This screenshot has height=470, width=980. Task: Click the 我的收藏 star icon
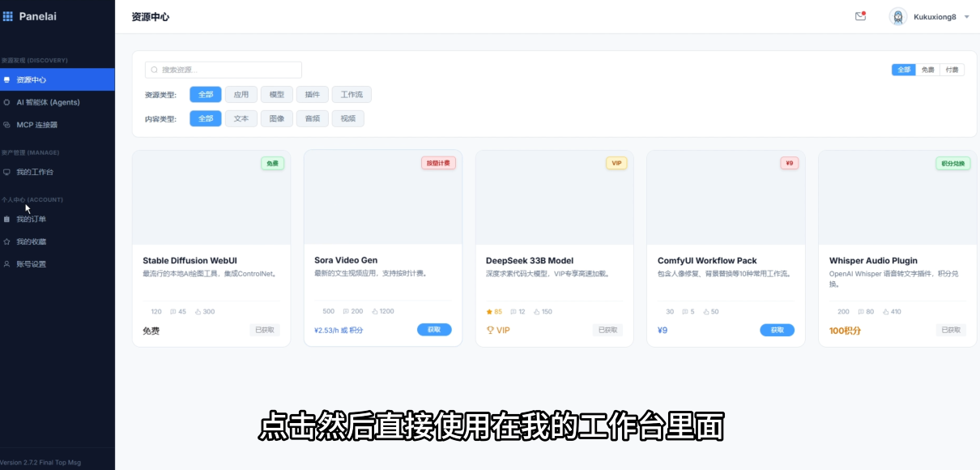7,241
